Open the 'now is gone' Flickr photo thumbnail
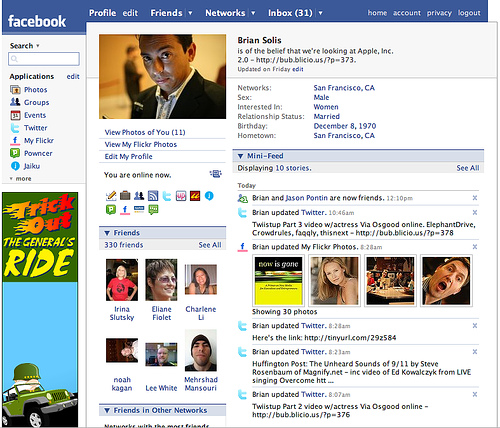 (278, 280)
